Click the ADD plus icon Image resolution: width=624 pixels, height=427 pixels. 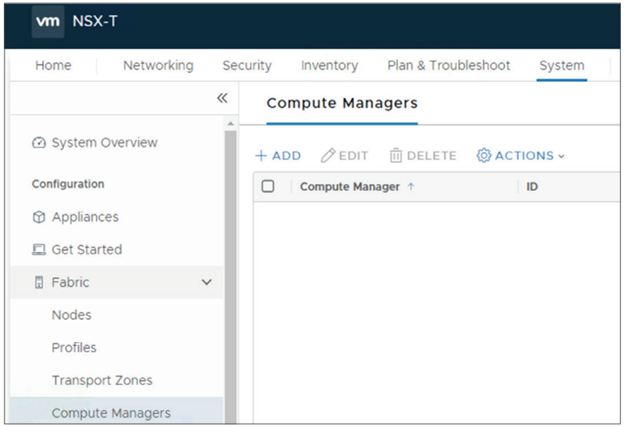click(261, 156)
